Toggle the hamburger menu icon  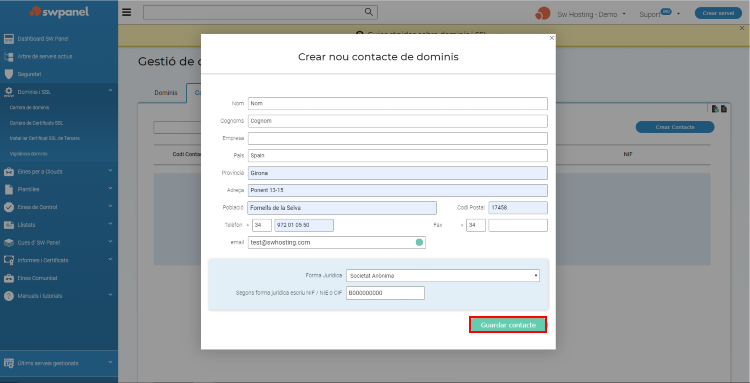126,12
